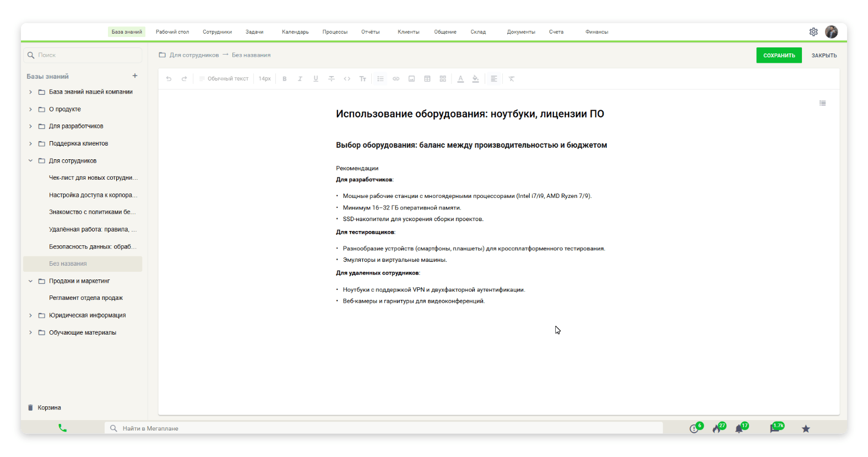Expand the 'О продукте' folder

(30, 109)
